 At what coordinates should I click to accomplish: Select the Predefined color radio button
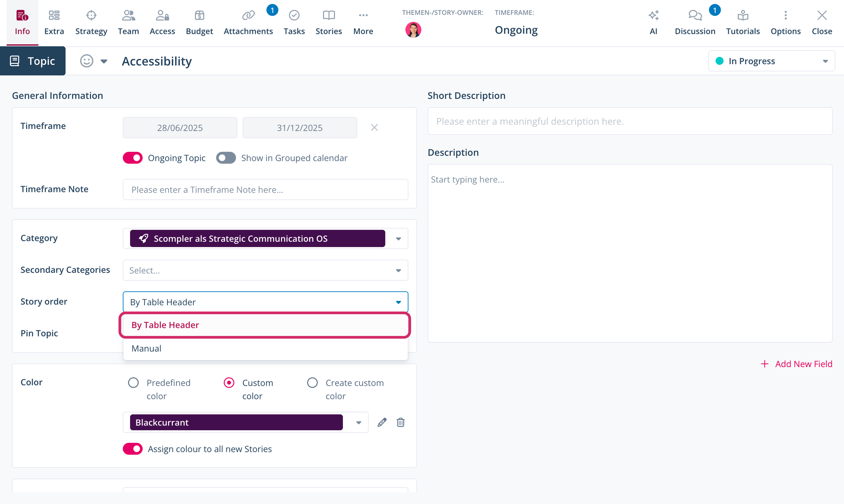click(133, 383)
